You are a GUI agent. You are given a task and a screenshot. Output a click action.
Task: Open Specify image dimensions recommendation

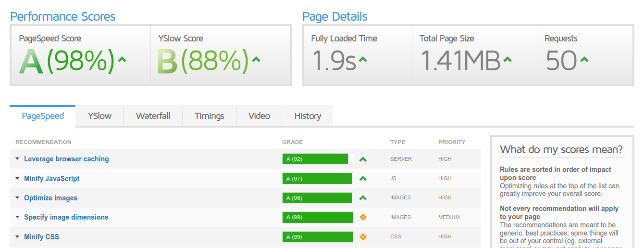point(66,217)
